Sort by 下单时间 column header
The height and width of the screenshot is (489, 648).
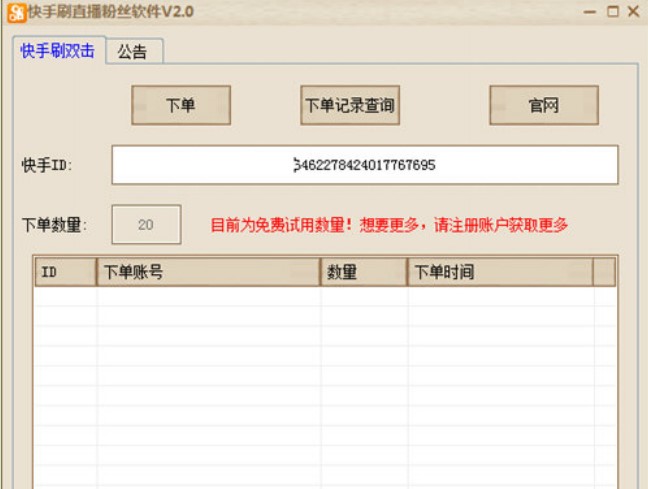click(500, 272)
